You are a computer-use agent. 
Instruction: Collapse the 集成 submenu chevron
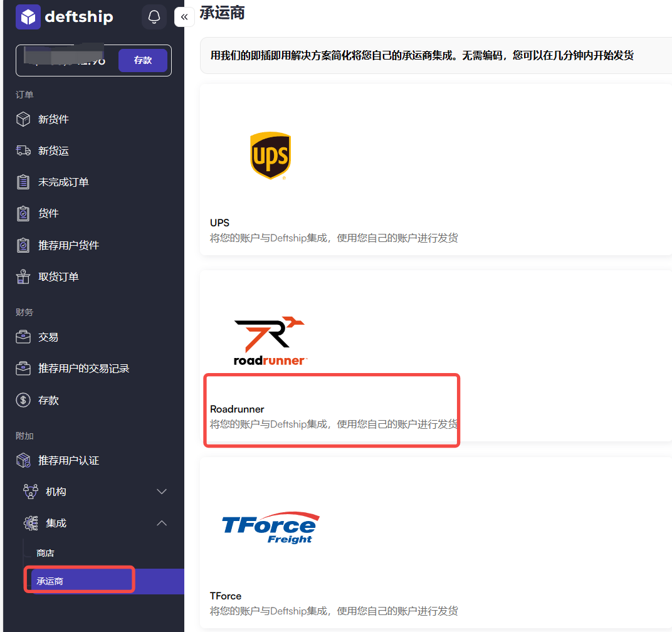pos(162,523)
